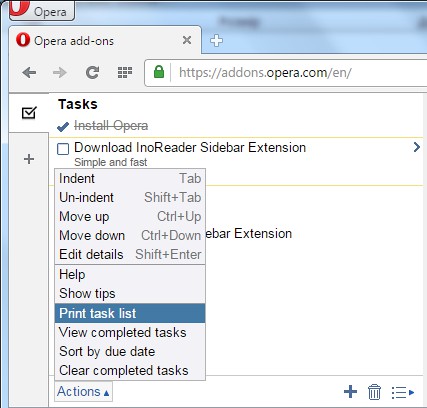Select the Opera add-ons tab
The image size is (427, 408).
[105, 41]
